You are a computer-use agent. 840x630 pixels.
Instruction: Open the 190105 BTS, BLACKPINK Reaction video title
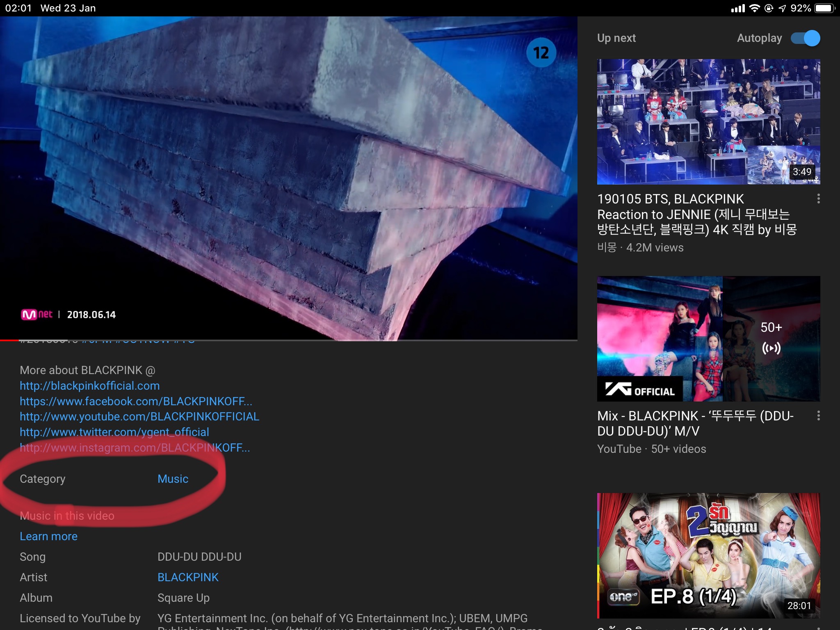coord(697,214)
